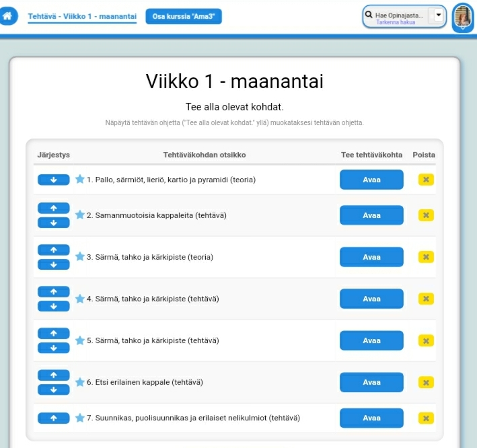This screenshot has width=477, height=448.
Task: Click star icon beside item 1 Pallo
Action: (x=80, y=180)
